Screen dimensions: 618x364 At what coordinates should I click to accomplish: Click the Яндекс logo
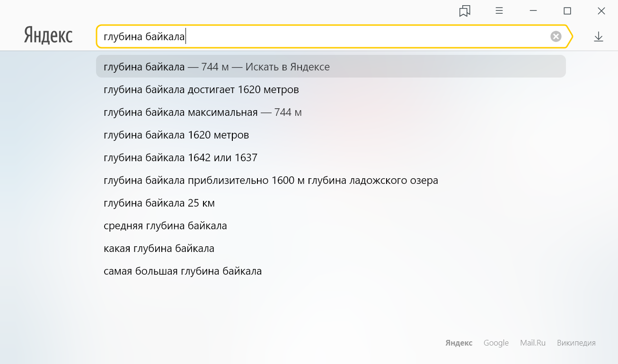48,36
